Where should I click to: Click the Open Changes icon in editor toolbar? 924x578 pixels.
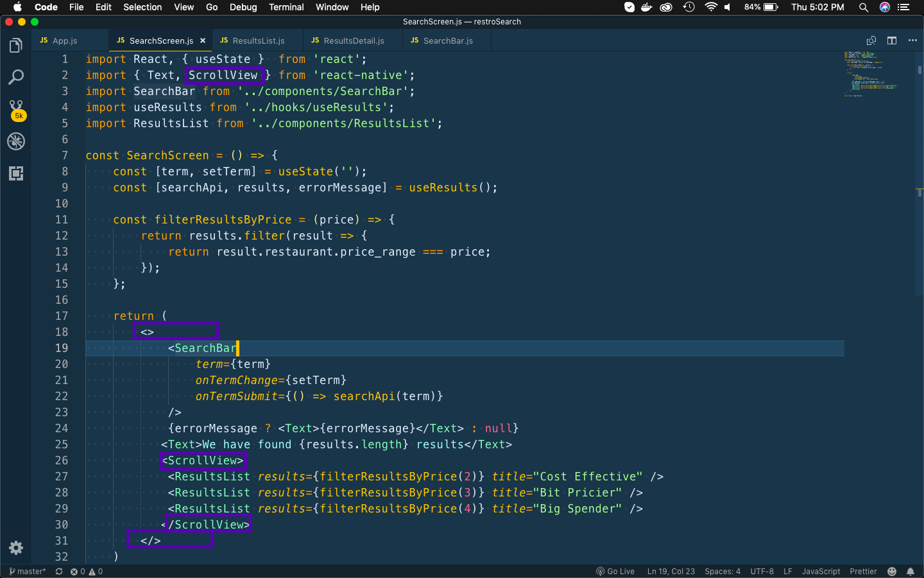coord(871,40)
